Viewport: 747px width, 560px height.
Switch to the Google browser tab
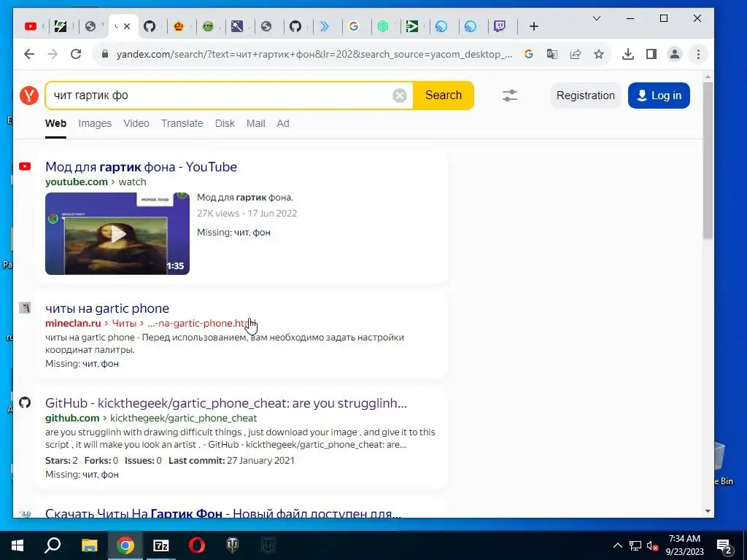354,26
